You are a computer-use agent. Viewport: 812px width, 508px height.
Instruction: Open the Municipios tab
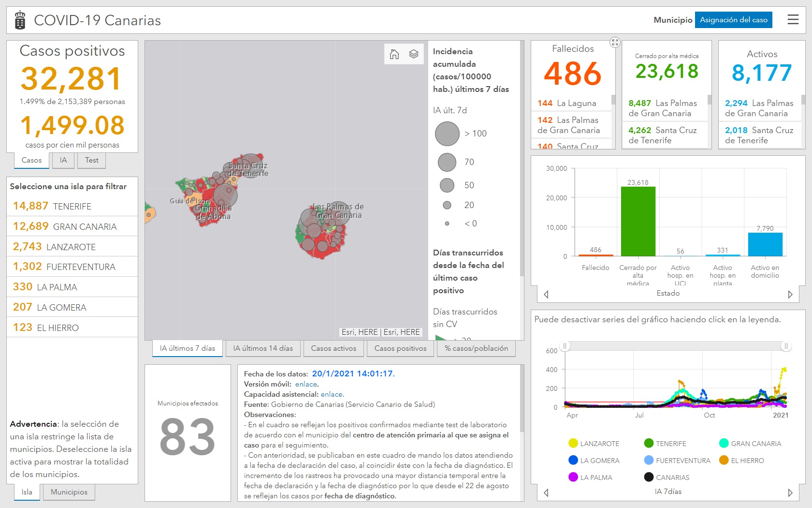coord(69,492)
